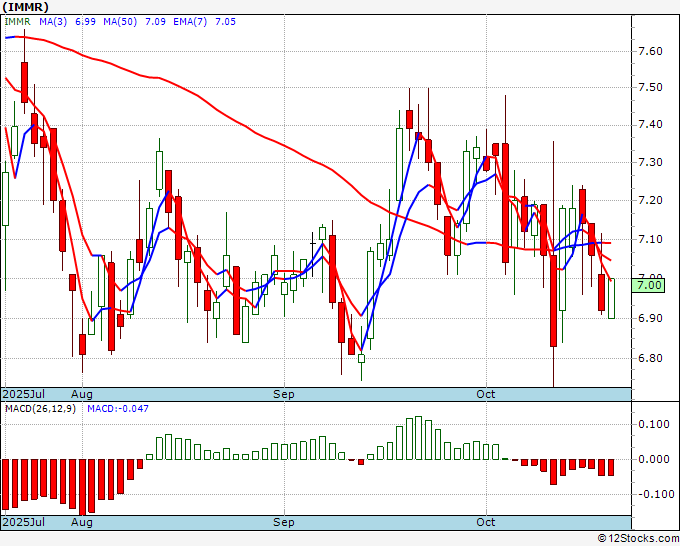Click the MA(50) value 7.09
Viewport: 680px width, 546px height.
pos(155,22)
